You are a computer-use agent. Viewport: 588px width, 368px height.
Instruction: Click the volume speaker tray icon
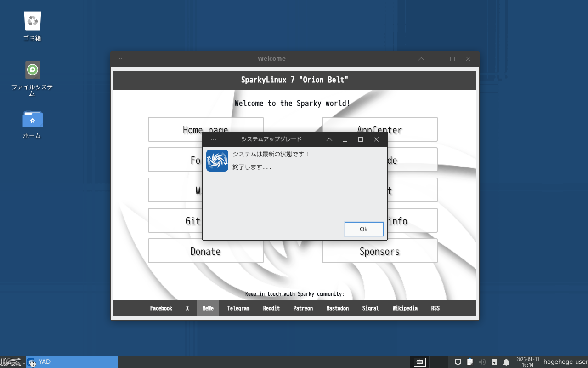(x=482, y=362)
